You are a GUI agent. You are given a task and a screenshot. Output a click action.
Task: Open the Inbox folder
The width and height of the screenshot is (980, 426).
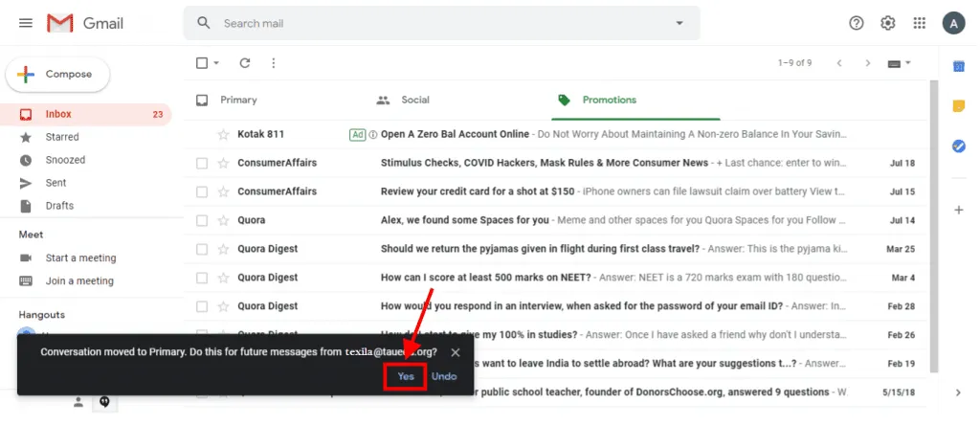click(x=85, y=115)
